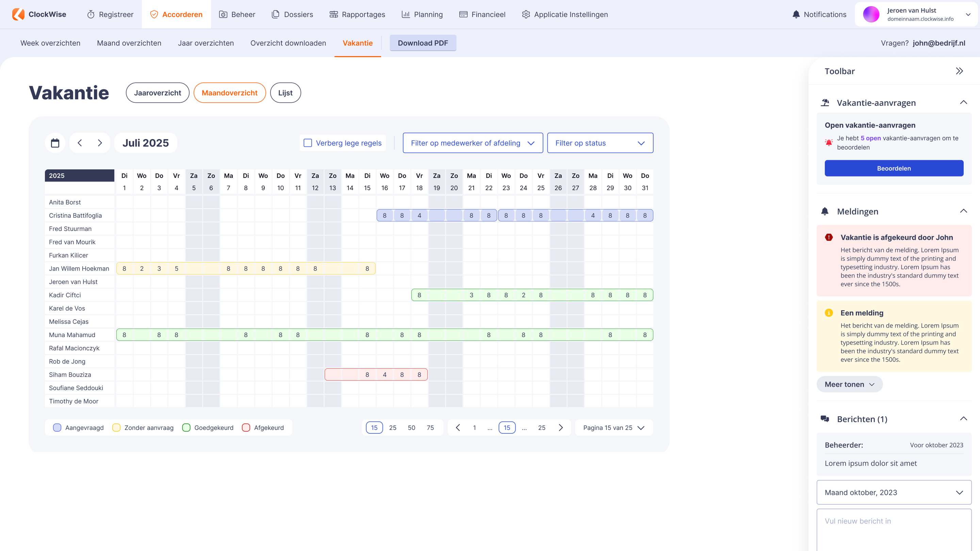The height and width of the screenshot is (551, 980).
Task: Open the Planning menu
Action: (x=422, y=14)
